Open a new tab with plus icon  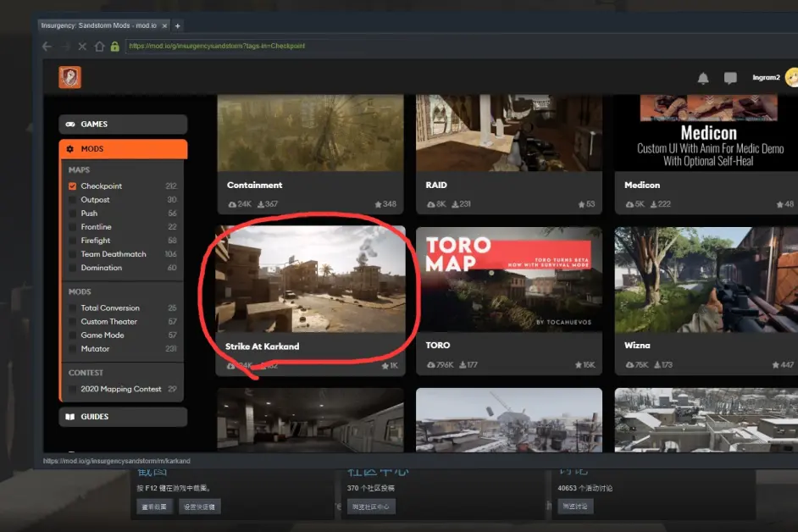click(x=178, y=26)
